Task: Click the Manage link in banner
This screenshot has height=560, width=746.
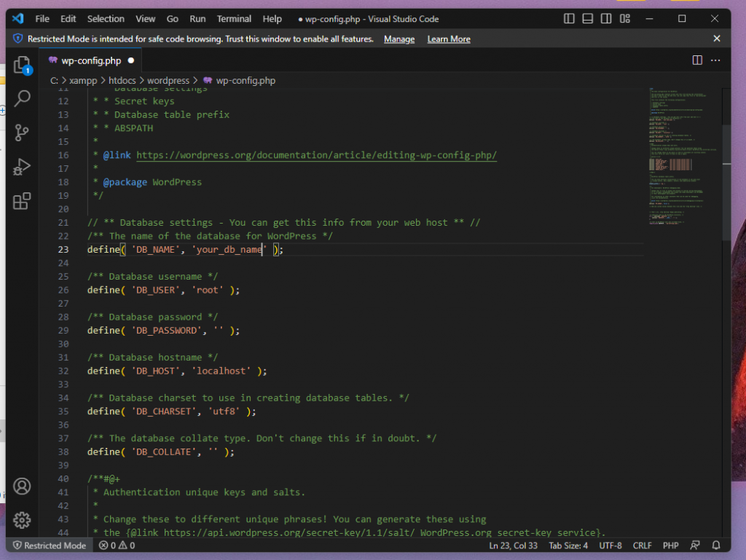Action: pos(398,39)
